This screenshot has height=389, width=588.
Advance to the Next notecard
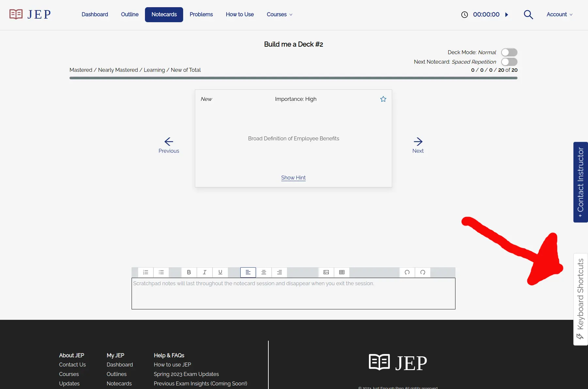[418, 145]
